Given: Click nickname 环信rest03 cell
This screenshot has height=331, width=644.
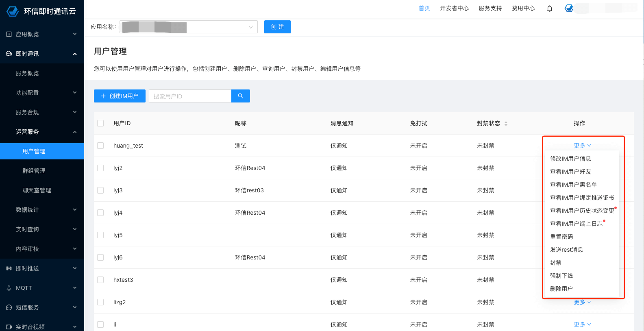Looking at the screenshot, I should [x=249, y=190].
